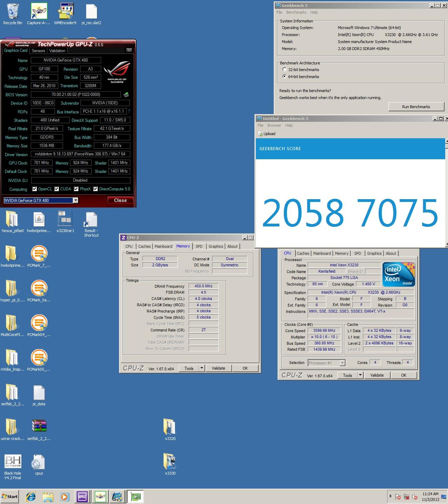Toggle the DirectCompute 5.0 checkbox
The height and width of the screenshot is (504, 448).
coord(95,189)
